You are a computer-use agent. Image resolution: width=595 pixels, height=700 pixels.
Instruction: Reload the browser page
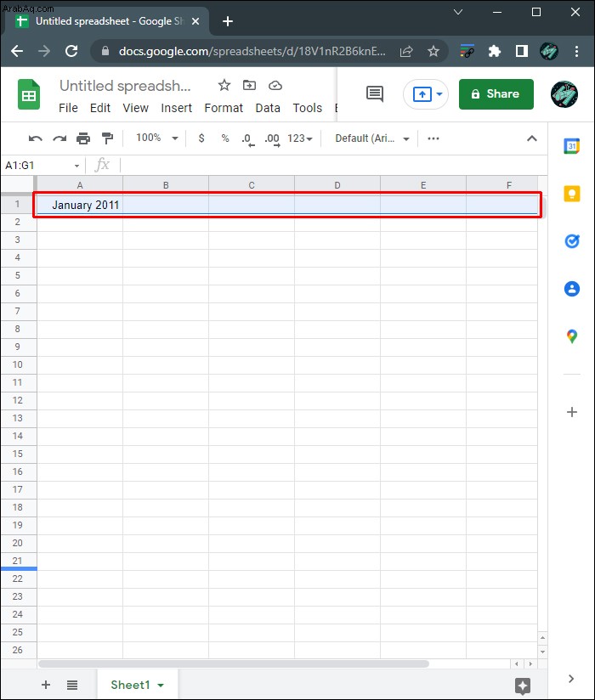71,51
